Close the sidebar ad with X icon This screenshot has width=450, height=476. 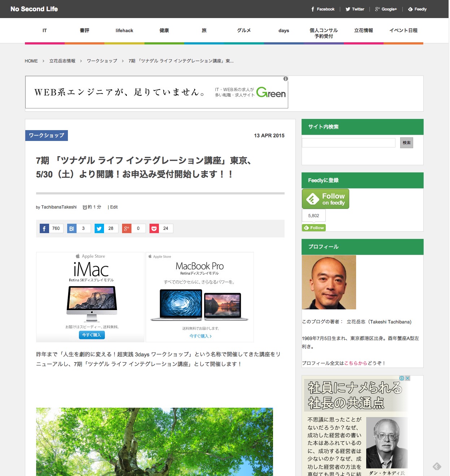[407, 378]
